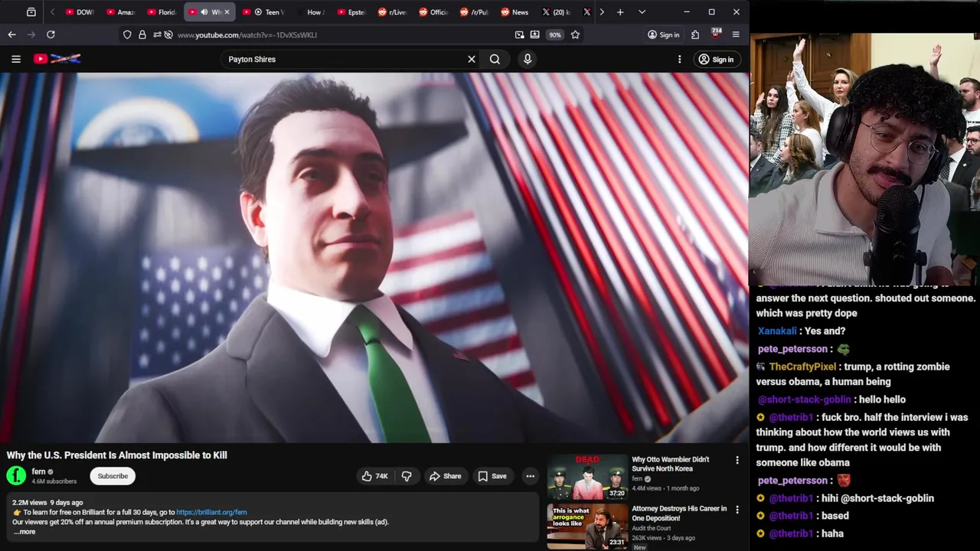This screenshot has height=551, width=980.
Task: Switch to the News Reddit tab
Action: point(515,12)
